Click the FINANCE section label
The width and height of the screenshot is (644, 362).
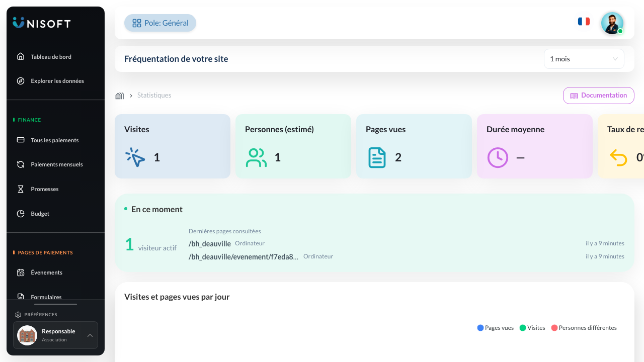(x=29, y=120)
